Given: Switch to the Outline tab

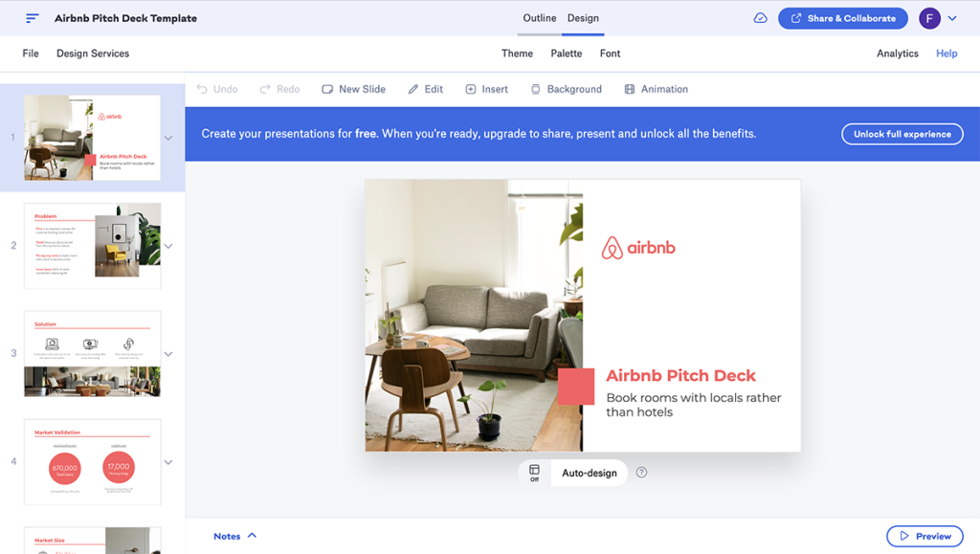Looking at the screenshot, I should pos(540,18).
